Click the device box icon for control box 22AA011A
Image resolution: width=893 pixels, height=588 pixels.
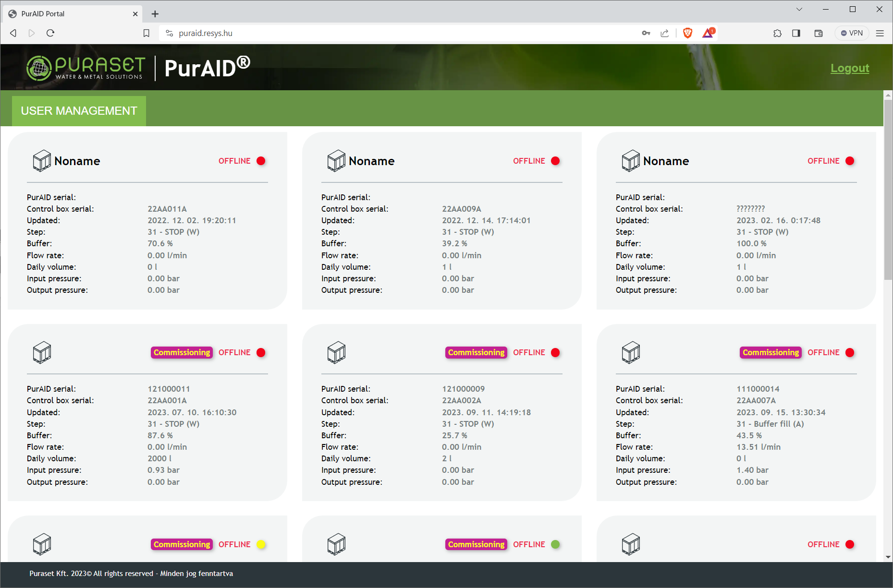click(42, 161)
